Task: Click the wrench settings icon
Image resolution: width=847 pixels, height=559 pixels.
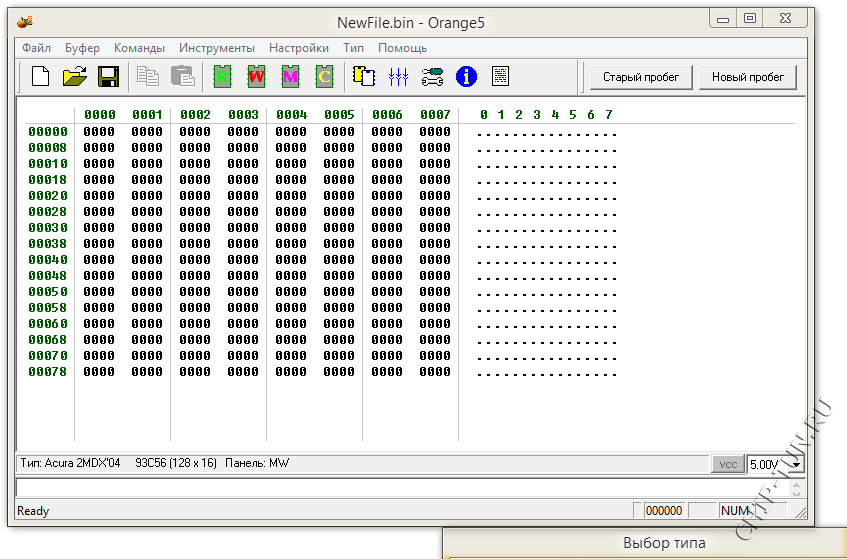Action: [x=432, y=76]
